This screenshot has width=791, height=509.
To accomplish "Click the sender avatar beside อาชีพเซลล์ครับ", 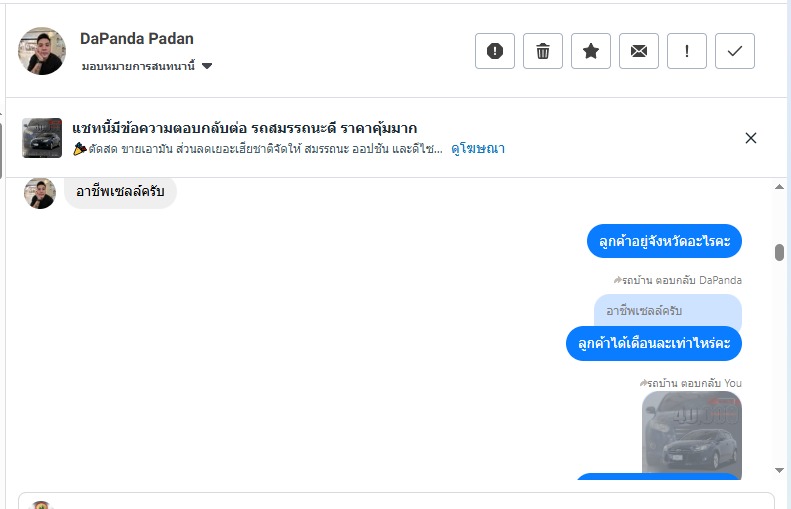I will tap(40, 193).
